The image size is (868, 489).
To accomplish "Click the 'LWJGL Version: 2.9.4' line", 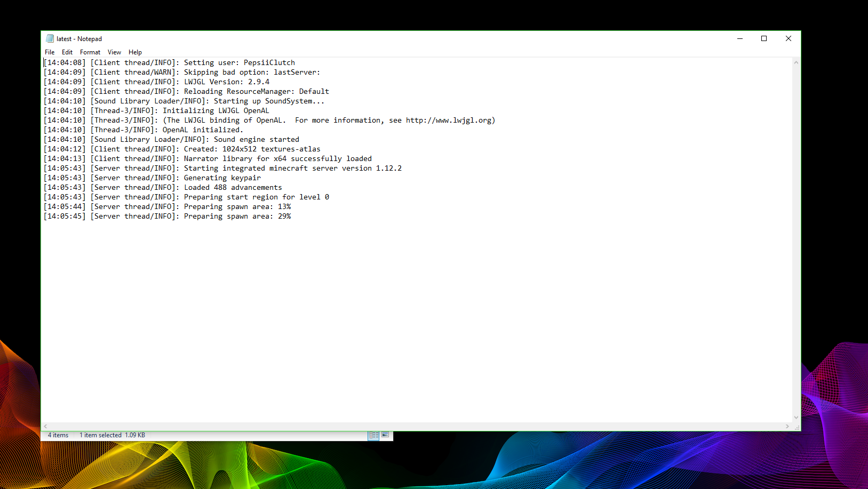I will pyautogui.click(x=156, y=82).
